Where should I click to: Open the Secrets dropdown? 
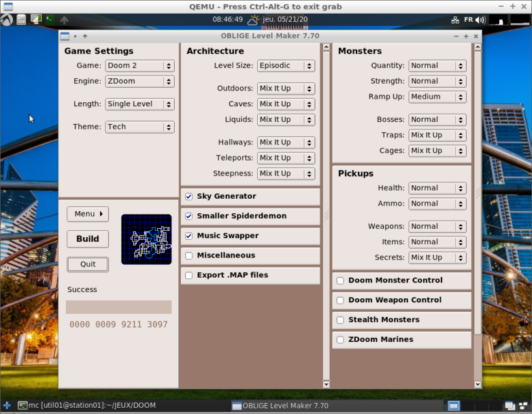pos(437,258)
